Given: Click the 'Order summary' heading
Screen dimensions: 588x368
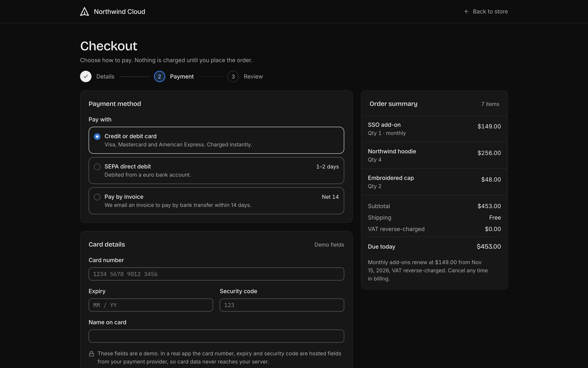Looking at the screenshot, I should (393, 104).
